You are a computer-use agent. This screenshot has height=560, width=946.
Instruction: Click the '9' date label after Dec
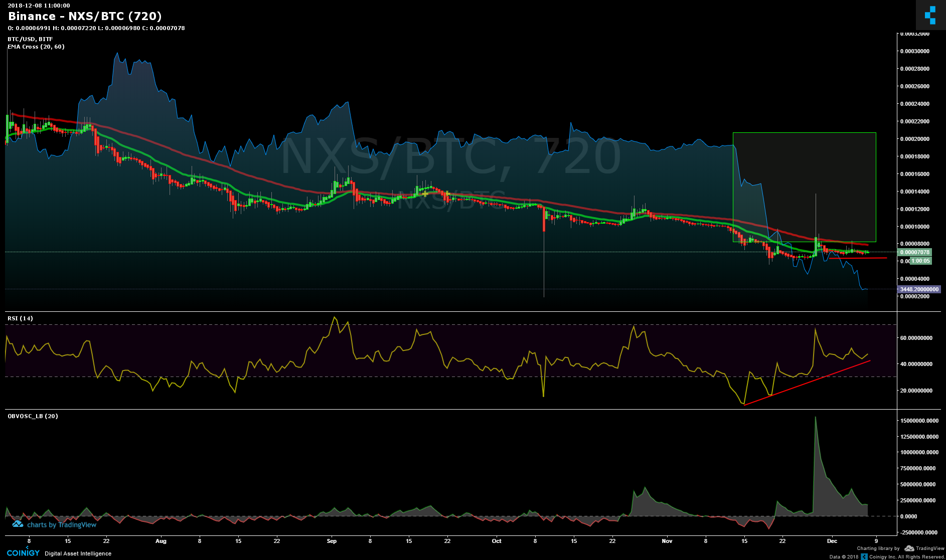[x=876, y=541]
